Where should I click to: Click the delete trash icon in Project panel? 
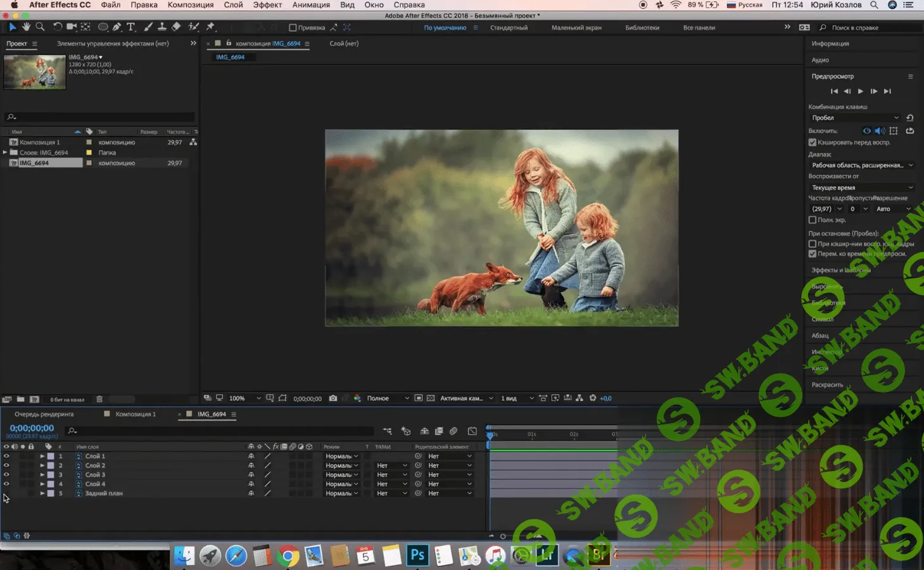coord(99,400)
